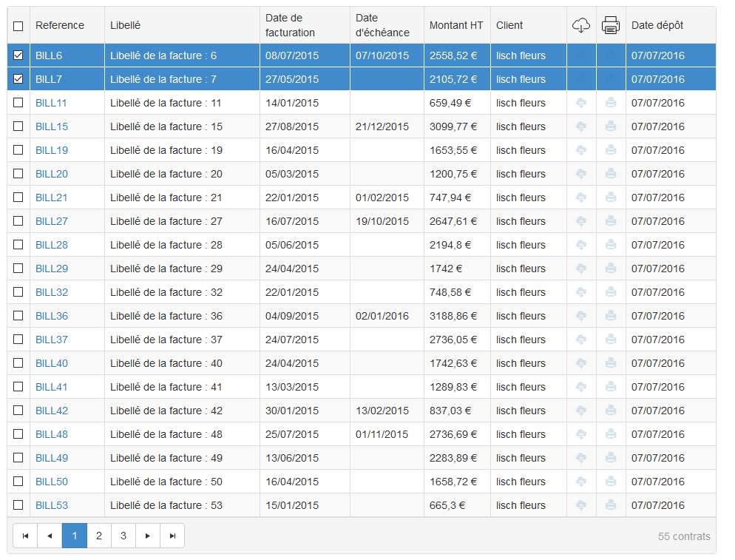Click the Reference column header
Image resolution: width=735 pixels, height=560 pixels.
click(60, 25)
